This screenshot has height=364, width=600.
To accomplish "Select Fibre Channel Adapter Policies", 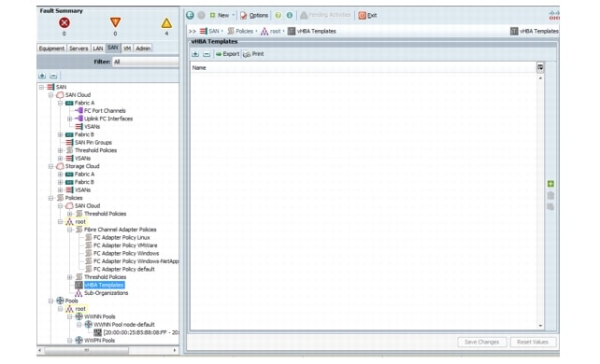I will coord(121,230).
